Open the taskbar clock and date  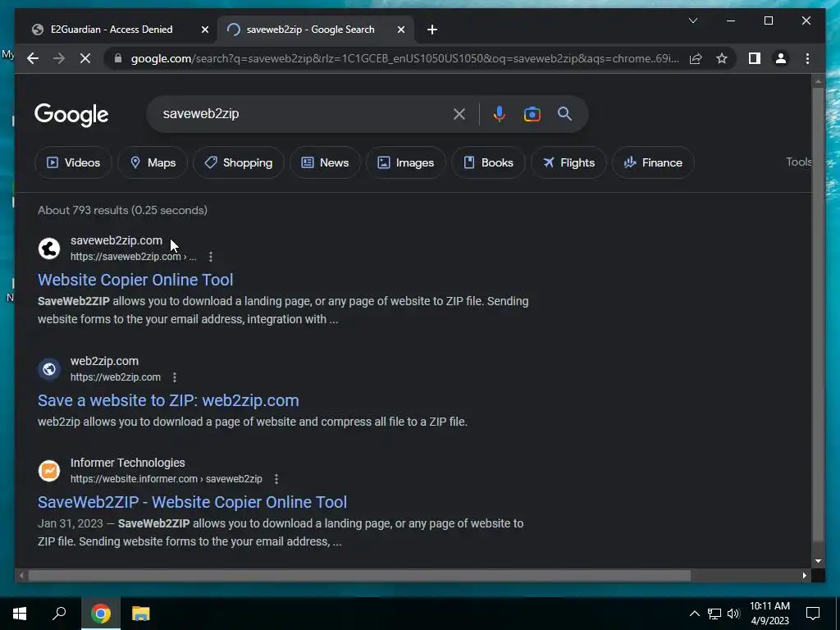pos(769,614)
